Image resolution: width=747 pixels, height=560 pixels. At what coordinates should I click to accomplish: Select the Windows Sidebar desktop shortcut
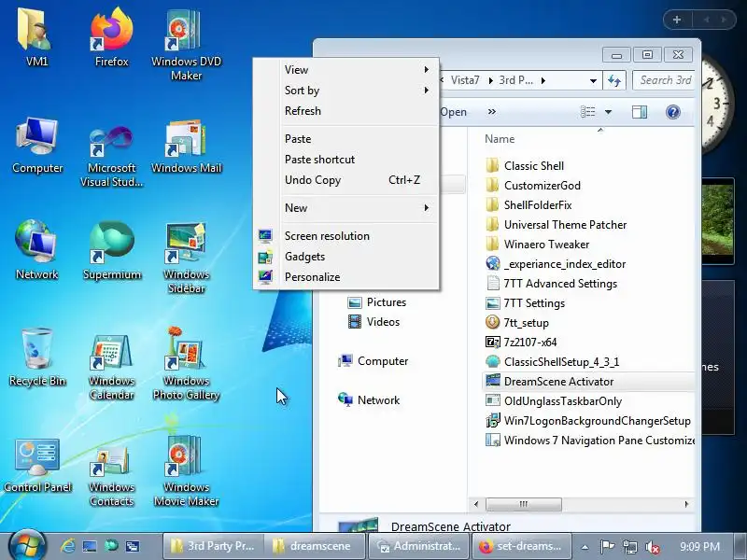(x=186, y=258)
